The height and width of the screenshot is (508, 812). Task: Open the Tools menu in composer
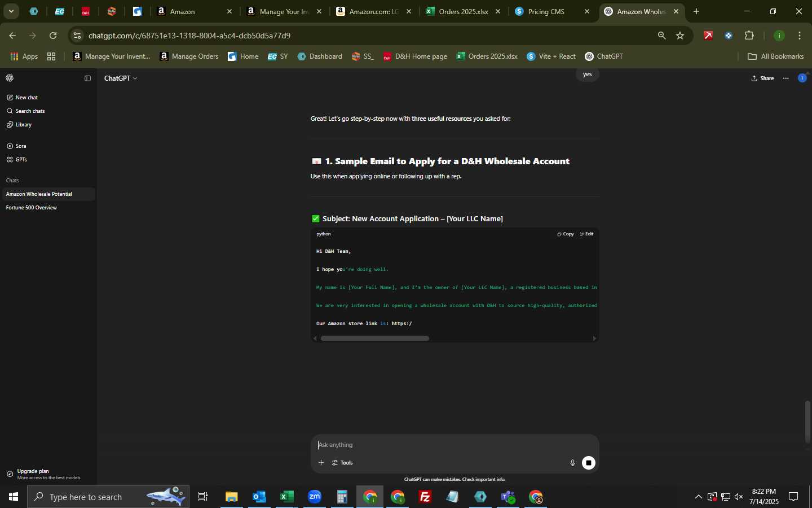pyautogui.click(x=342, y=463)
